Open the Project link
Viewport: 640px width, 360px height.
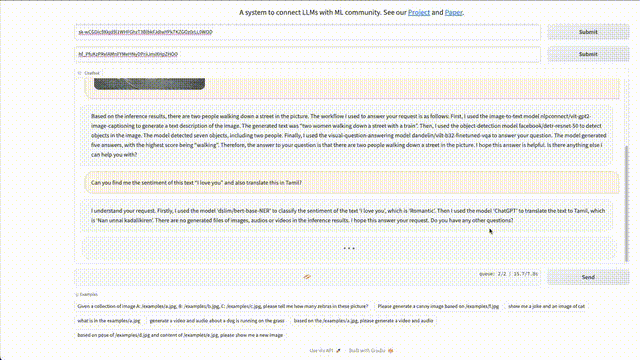point(419,12)
